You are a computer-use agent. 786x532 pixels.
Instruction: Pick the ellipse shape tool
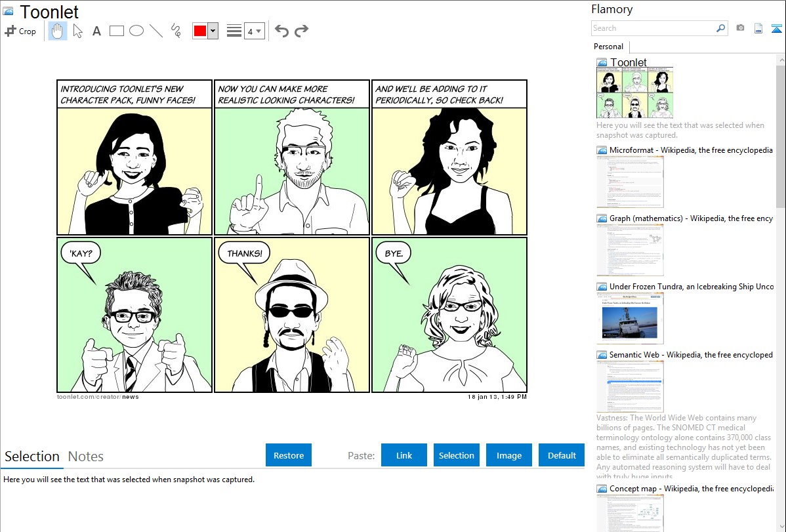pos(136,31)
